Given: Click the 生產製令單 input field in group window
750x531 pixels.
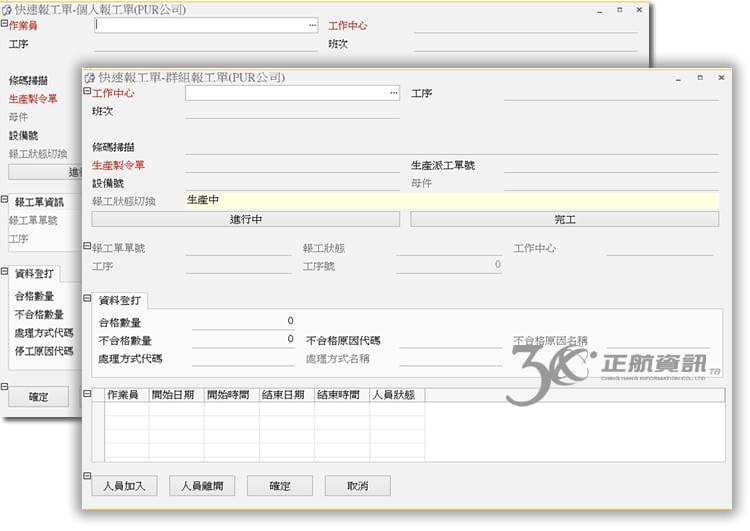Looking at the screenshot, I should pos(292,165).
